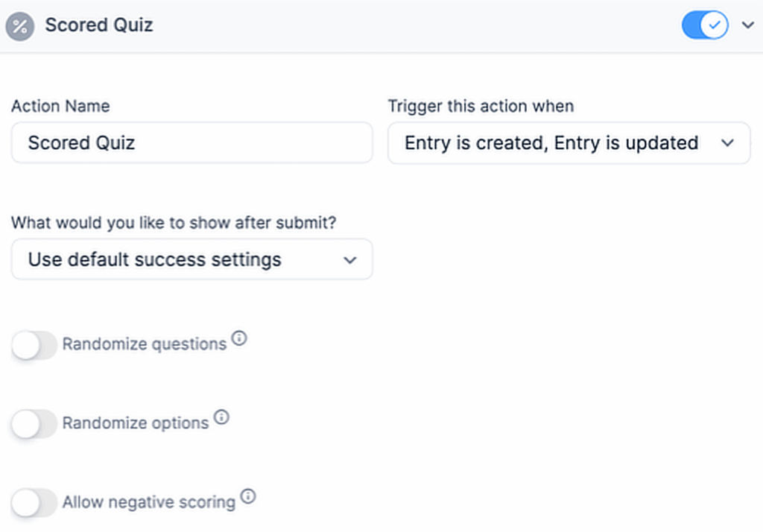Click the checkmark inside the blue toggle
Viewport: 763px width, 532px height.
(713, 25)
